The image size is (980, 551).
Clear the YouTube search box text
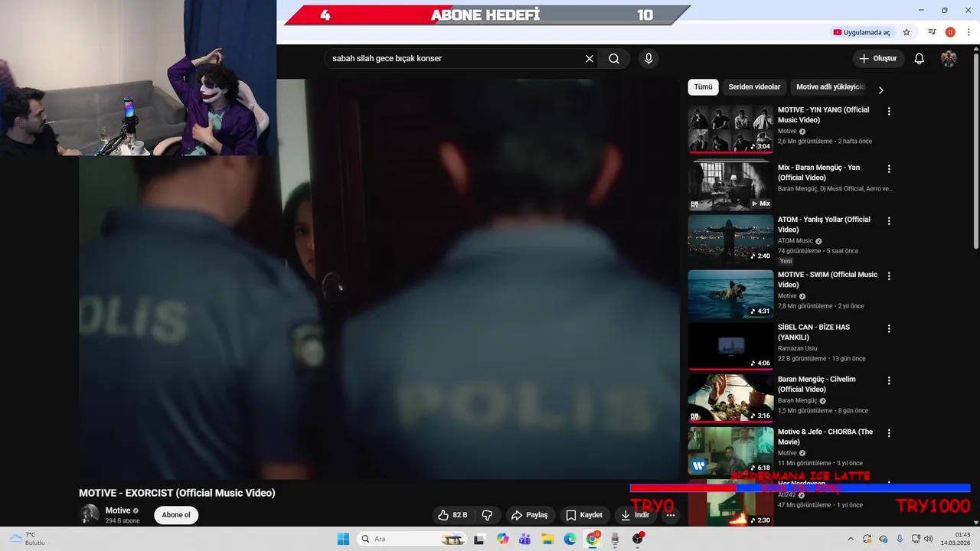pyautogui.click(x=590, y=58)
